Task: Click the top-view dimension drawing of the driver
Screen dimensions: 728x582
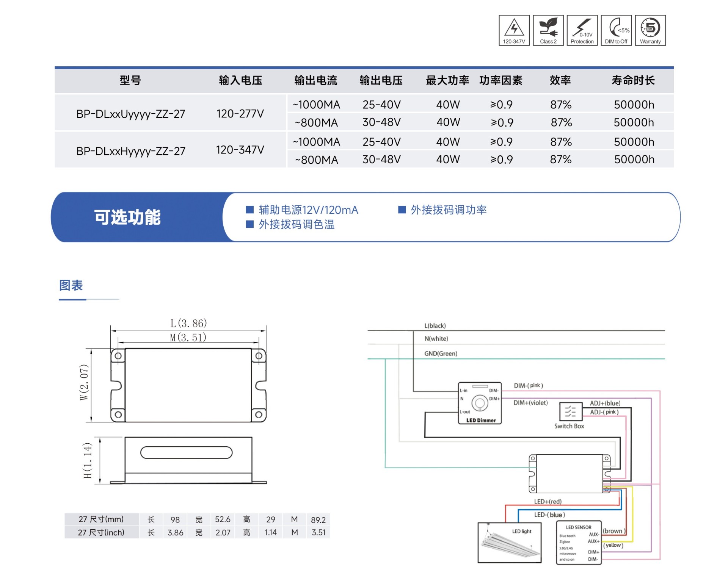Action: tap(188, 385)
